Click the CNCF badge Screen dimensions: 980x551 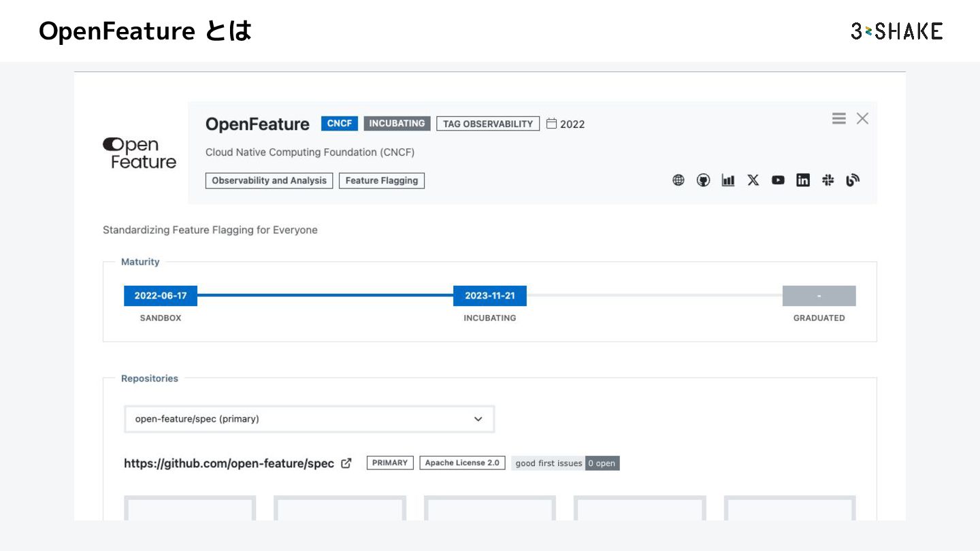pyautogui.click(x=340, y=124)
